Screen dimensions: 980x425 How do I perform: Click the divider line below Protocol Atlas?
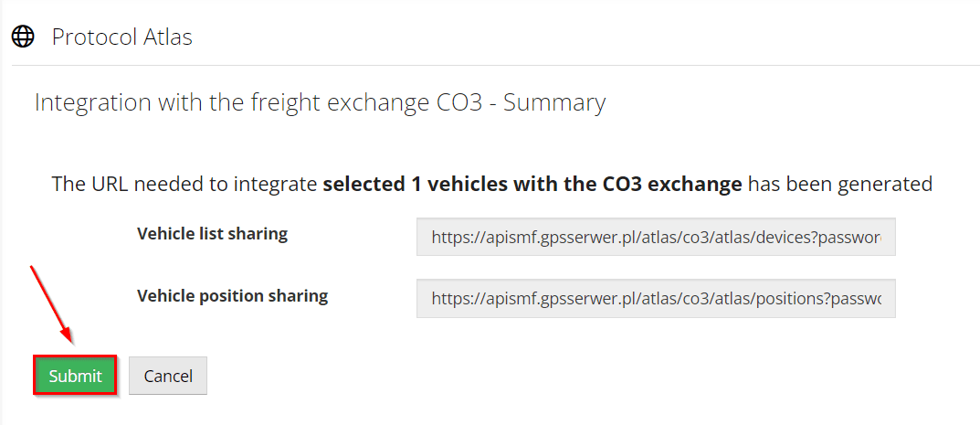[493, 66]
